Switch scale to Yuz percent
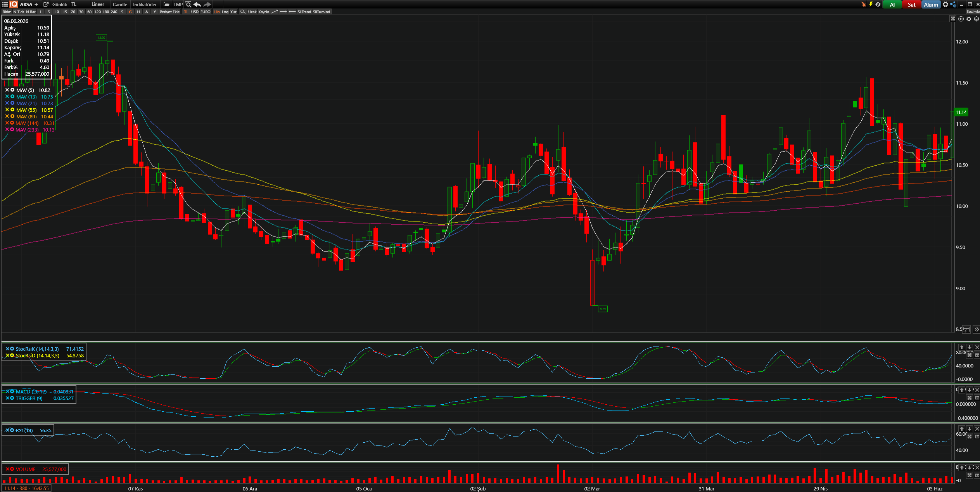 click(x=233, y=12)
